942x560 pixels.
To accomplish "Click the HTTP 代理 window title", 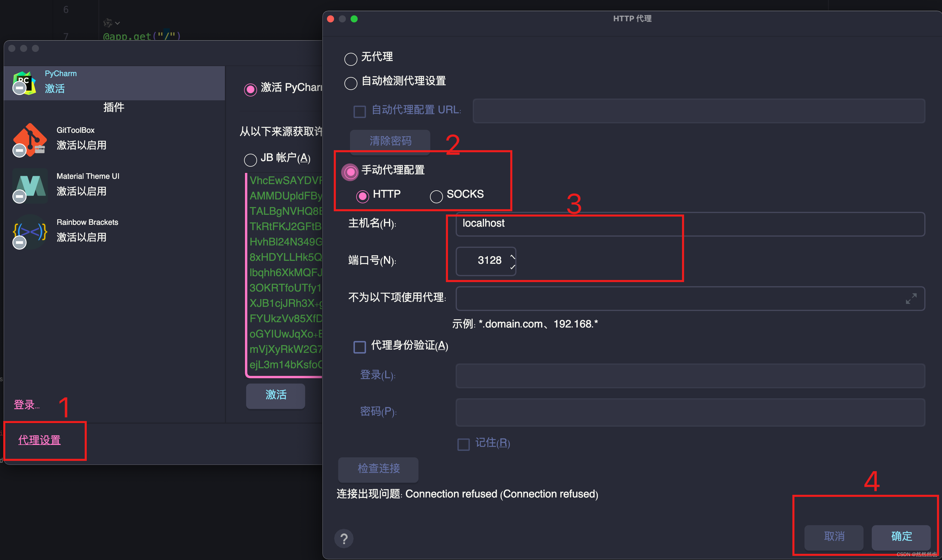I will (x=632, y=19).
